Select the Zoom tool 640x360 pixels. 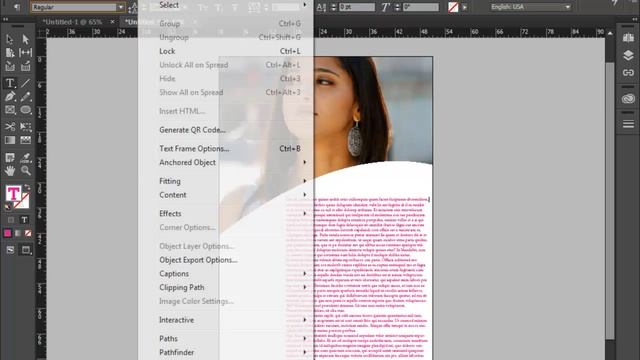(26, 171)
